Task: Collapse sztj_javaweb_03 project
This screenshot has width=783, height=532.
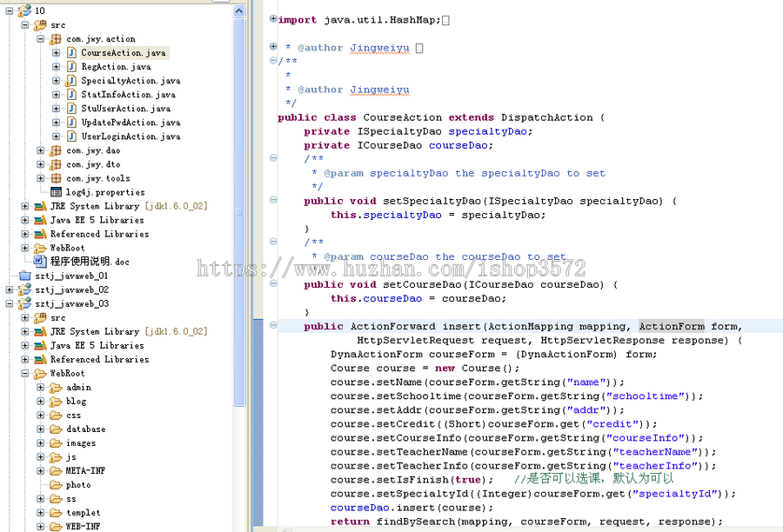Action: (x=9, y=303)
